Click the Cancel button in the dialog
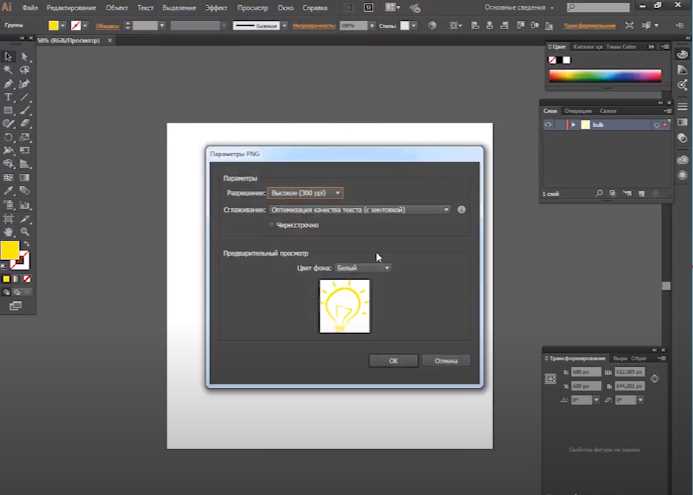This screenshot has height=495, width=693. [446, 361]
